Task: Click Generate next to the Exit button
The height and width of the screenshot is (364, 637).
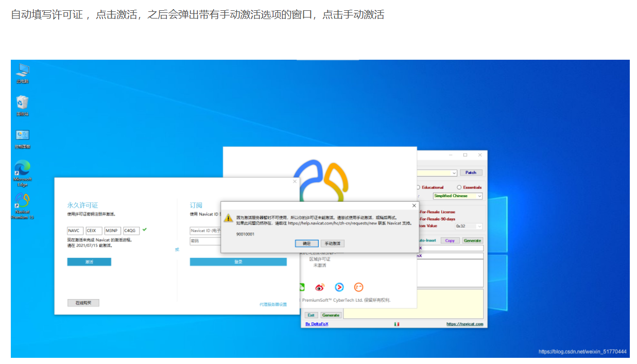Action: point(331,315)
